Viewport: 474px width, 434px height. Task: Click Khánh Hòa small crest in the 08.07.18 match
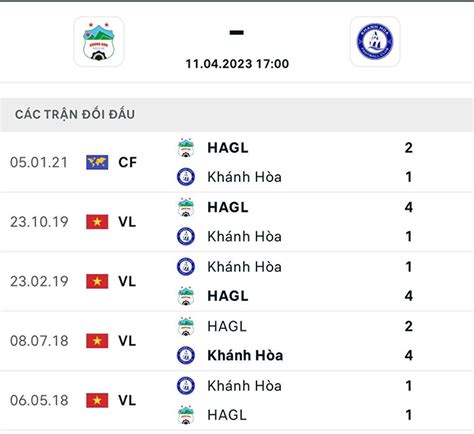186,355
